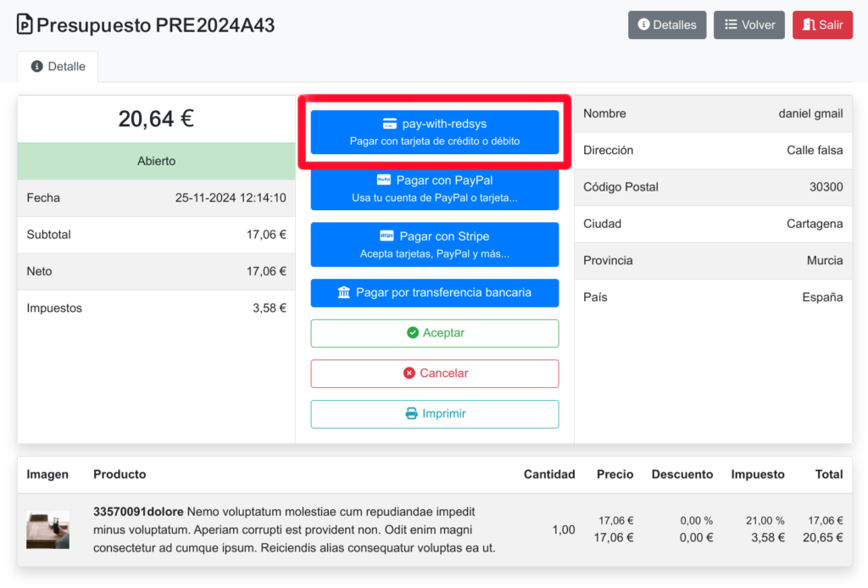Click the credit card icon on pay-with-redsys
This screenshot has height=588, width=868.
pyautogui.click(x=390, y=124)
